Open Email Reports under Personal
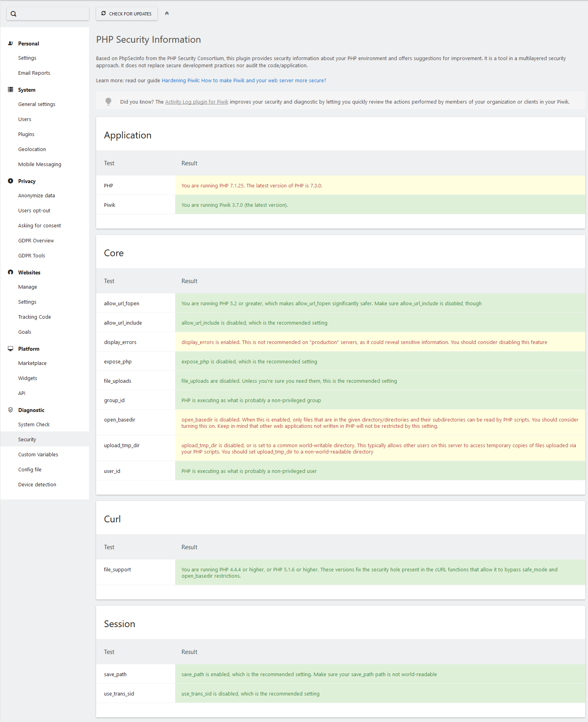The width and height of the screenshot is (588, 722). (x=34, y=73)
